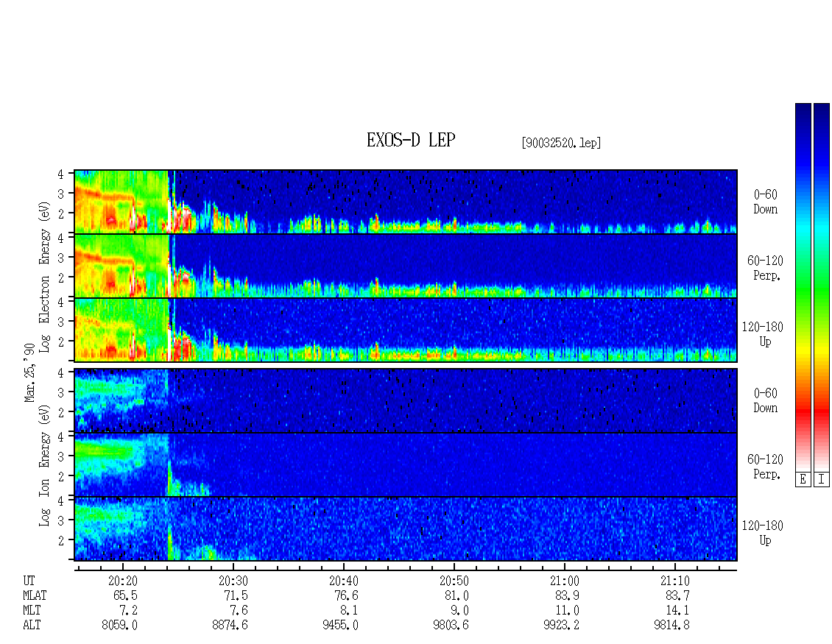Click the MLT value 8.1

coord(349,611)
